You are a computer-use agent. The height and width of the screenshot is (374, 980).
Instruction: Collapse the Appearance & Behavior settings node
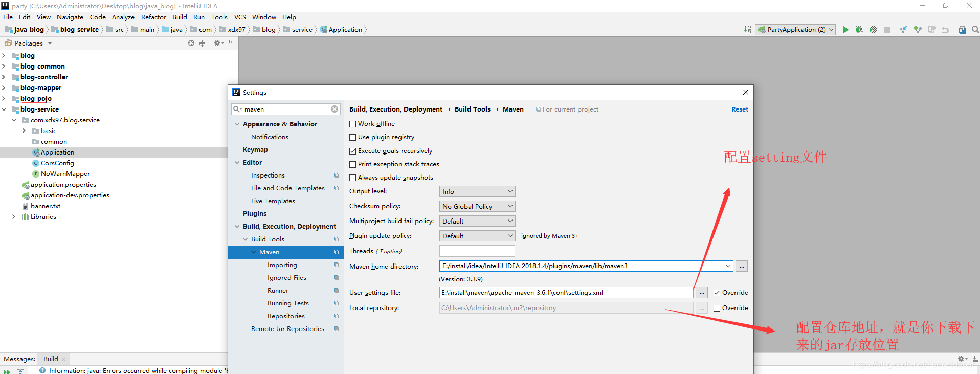(237, 124)
